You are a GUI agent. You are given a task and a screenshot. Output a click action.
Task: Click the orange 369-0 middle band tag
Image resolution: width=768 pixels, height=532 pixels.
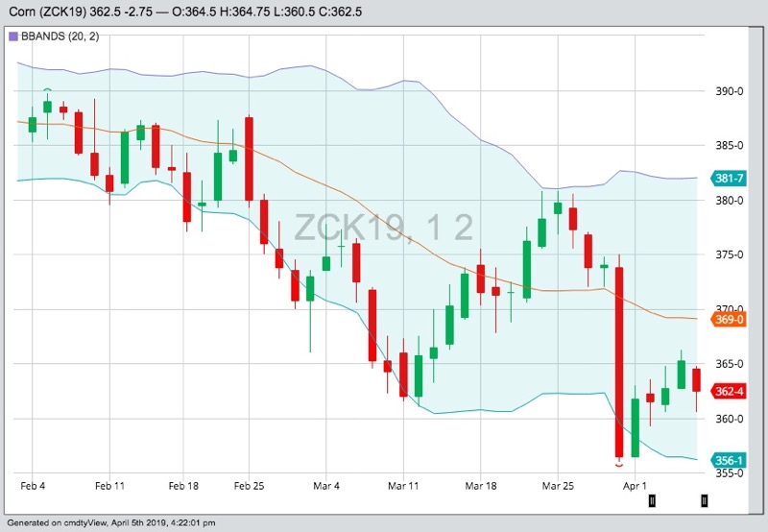click(730, 319)
